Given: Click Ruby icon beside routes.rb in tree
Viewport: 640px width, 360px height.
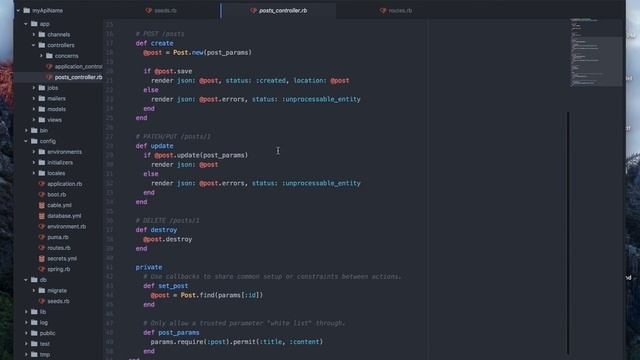Looking at the screenshot, I should [42, 248].
